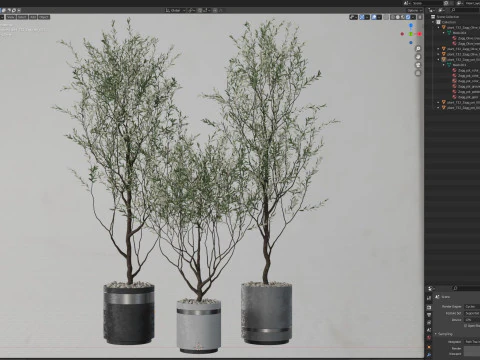Open the properties editor type dropdown
The height and width of the screenshot is (360, 480).
point(431,288)
